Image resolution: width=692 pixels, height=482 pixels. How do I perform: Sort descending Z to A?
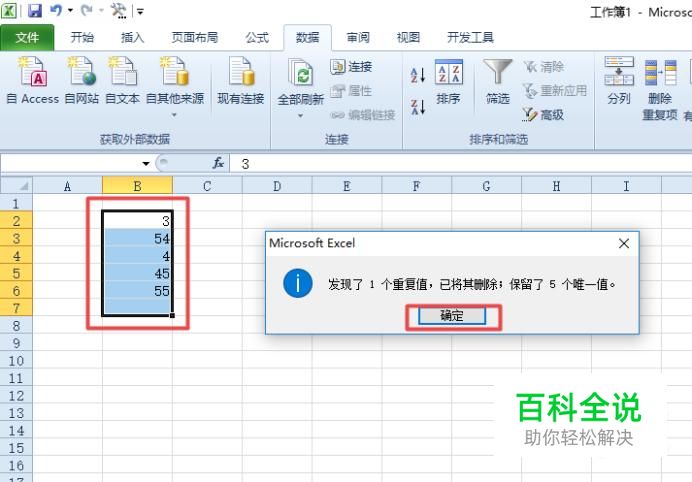(x=417, y=107)
